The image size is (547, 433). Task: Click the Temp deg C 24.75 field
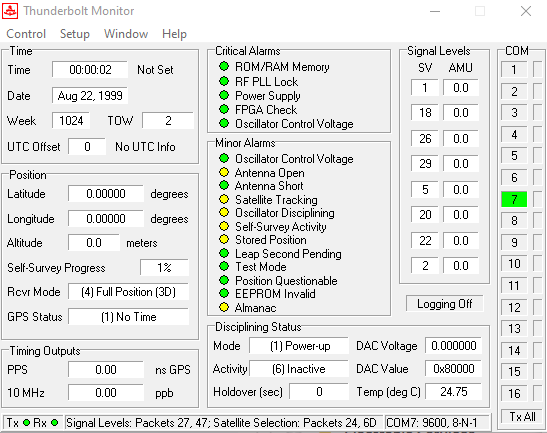tap(454, 392)
